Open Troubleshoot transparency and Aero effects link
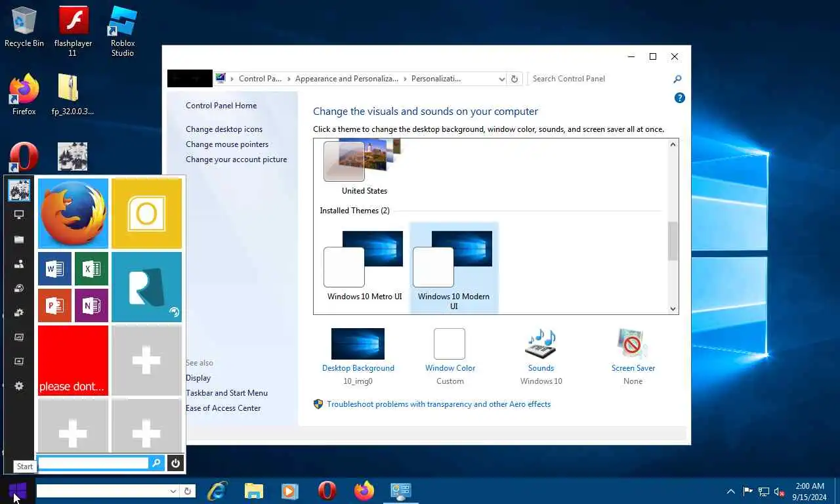This screenshot has width=840, height=504. click(x=439, y=404)
